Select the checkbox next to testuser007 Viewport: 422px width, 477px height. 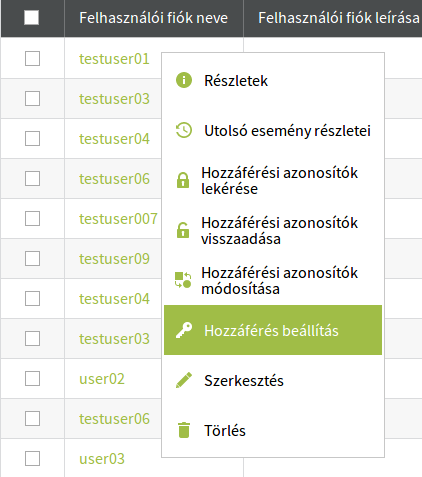coord(32,219)
